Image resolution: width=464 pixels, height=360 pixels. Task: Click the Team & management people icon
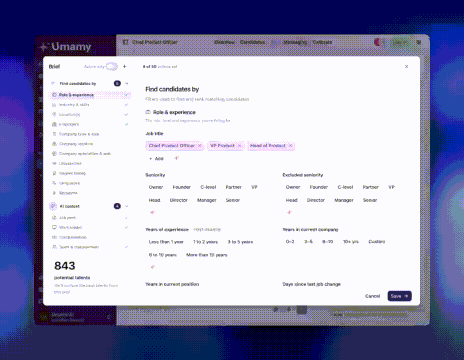click(54, 247)
